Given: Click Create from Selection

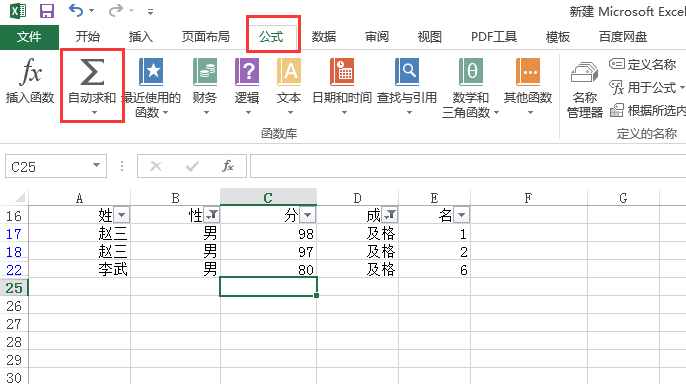Looking at the screenshot, I should pos(648,111).
